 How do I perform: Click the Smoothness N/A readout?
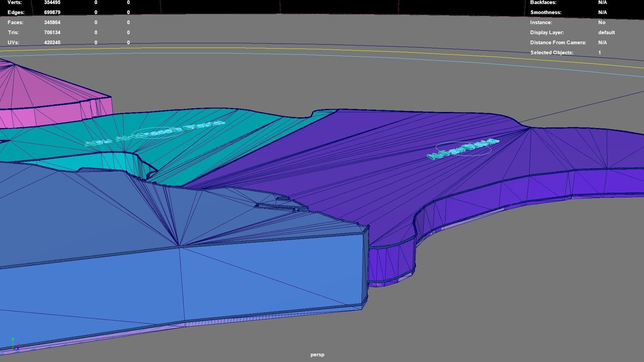(602, 12)
